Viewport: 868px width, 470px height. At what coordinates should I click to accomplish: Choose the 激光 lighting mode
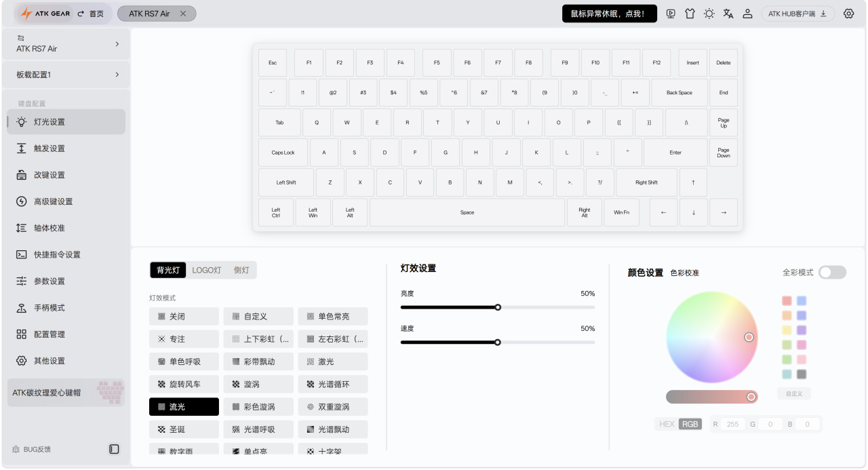333,361
